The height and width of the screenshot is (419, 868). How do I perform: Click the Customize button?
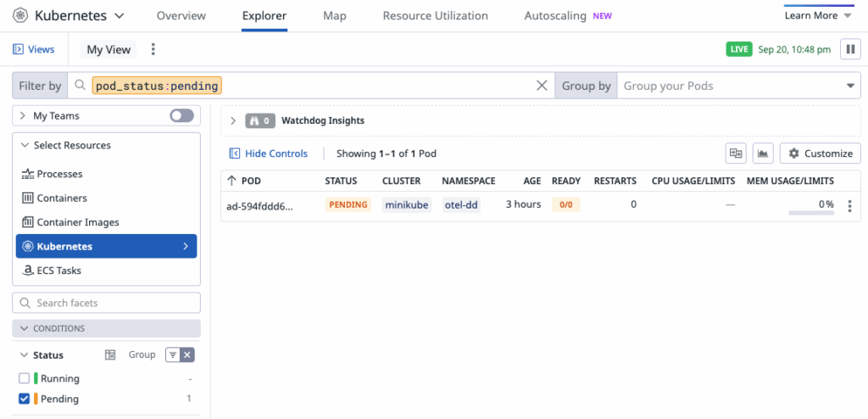click(820, 154)
